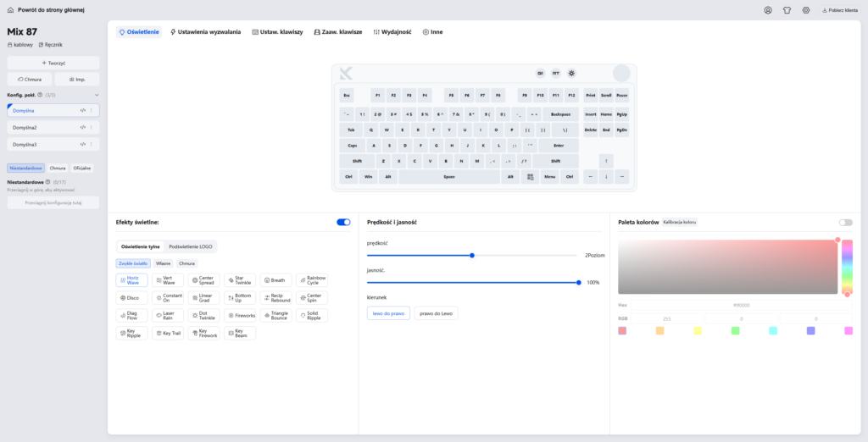
Task: Select the Horiz Wave effect
Action: click(x=131, y=280)
